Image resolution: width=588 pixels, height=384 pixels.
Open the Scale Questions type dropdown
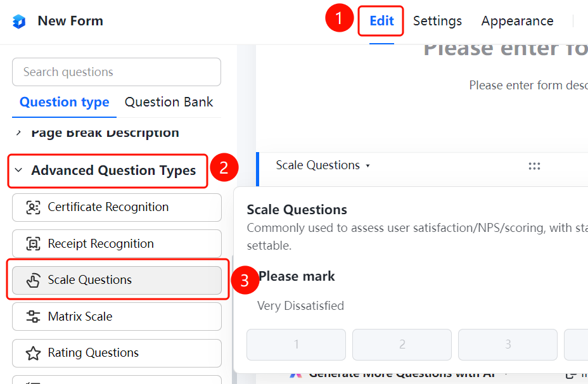click(x=323, y=165)
